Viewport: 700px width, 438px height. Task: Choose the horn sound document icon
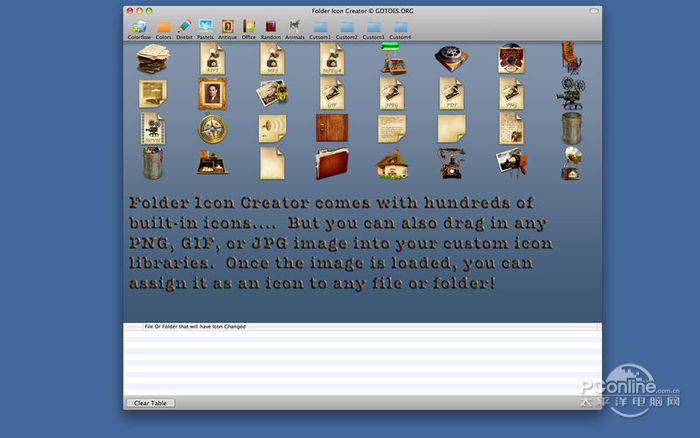[272, 129]
